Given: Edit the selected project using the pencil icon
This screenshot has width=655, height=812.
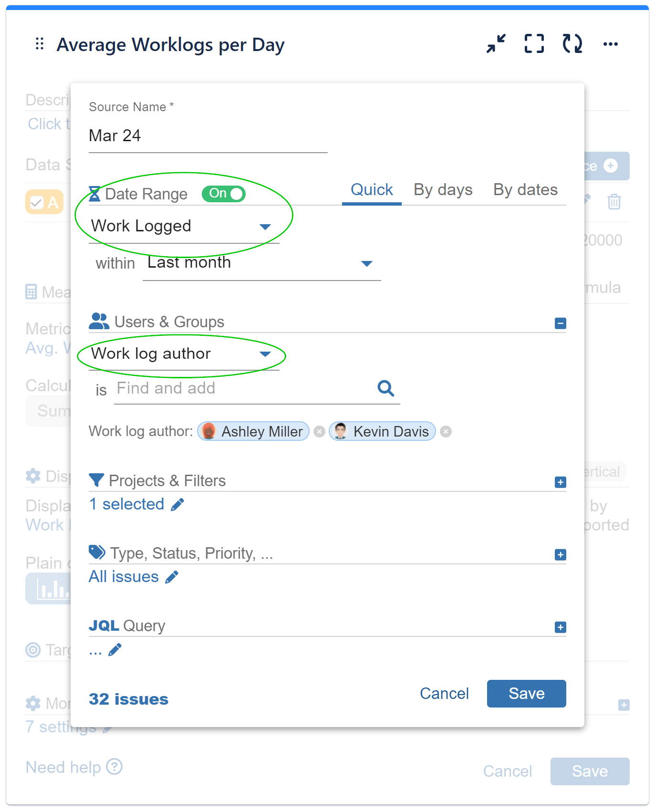Looking at the screenshot, I should (178, 504).
